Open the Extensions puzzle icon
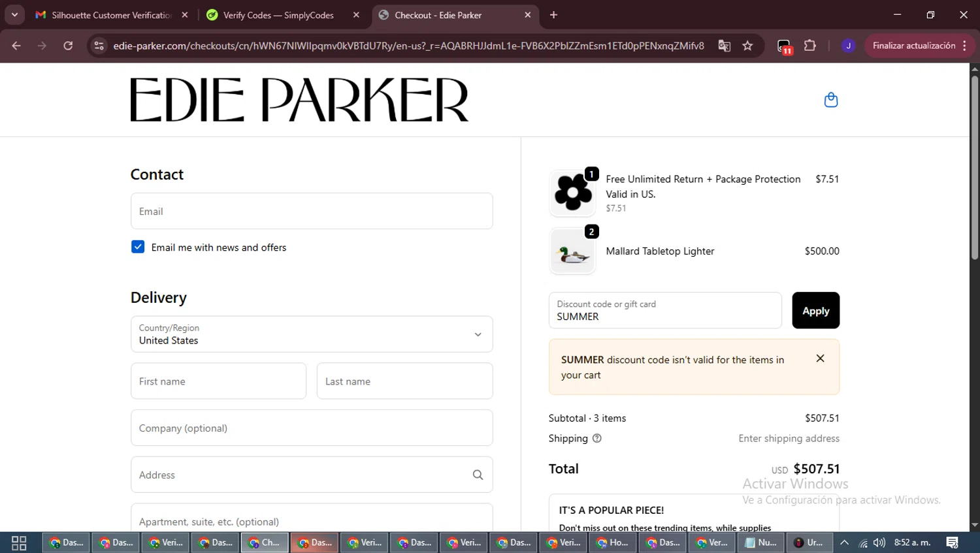The width and height of the screenshot is (980, 553). coord(809,46)
